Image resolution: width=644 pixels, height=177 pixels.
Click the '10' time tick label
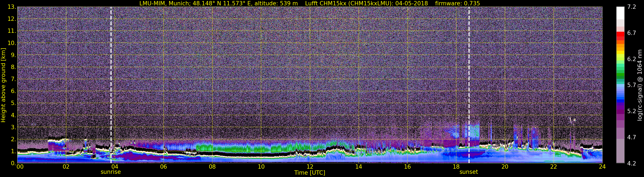[x=261, y=166]
